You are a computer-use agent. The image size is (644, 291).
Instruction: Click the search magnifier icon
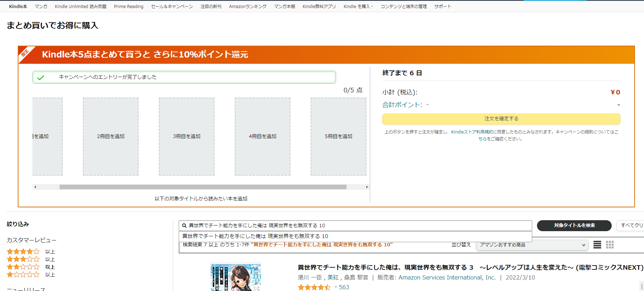[184, 225]
